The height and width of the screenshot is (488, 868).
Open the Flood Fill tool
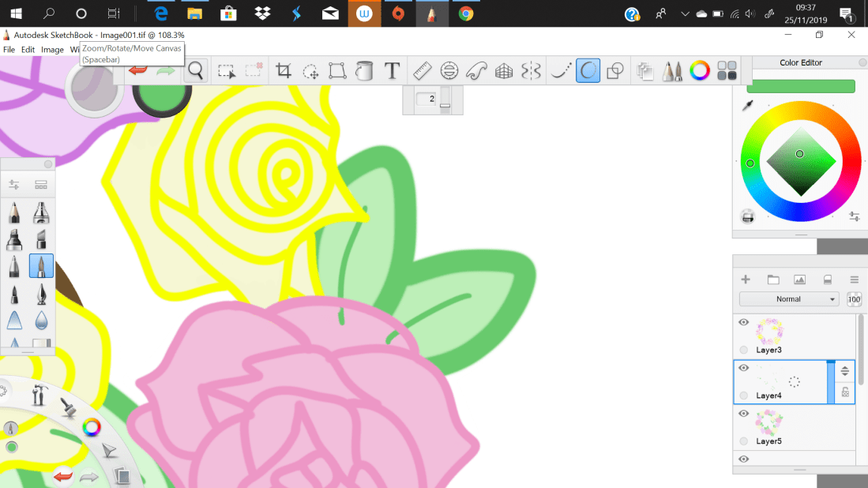[x=363, y=70]
